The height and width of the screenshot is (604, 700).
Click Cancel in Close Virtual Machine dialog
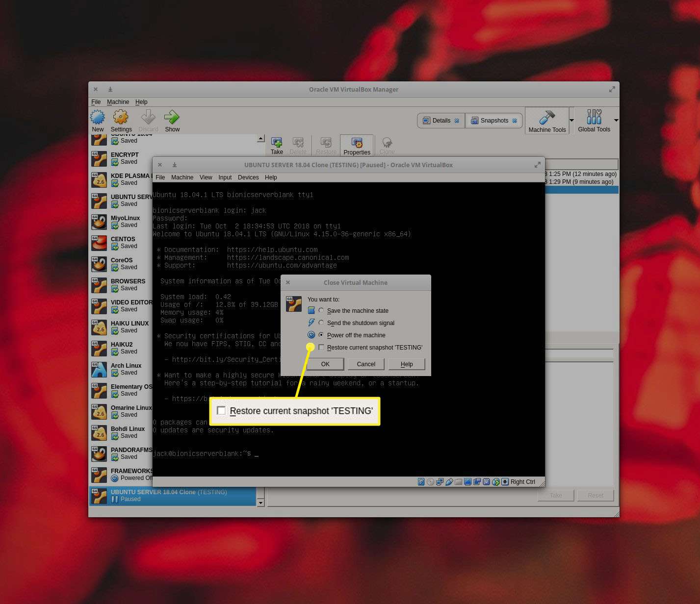366,364
